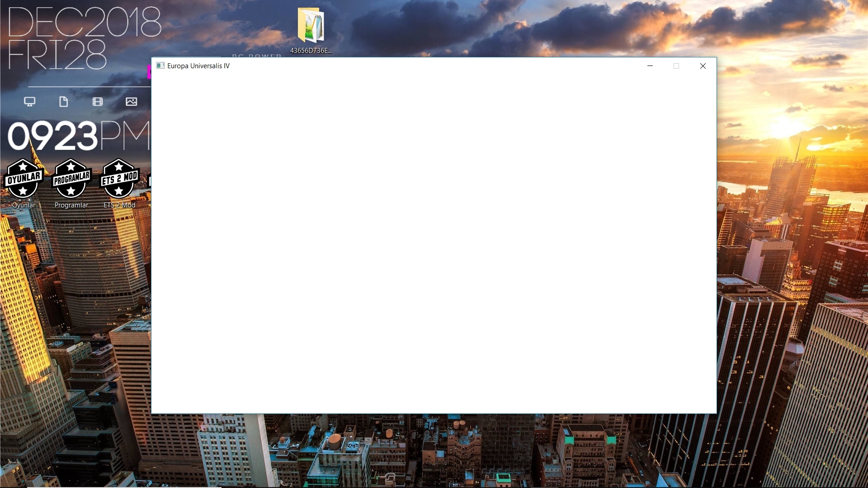Screen dimensions: 868x488
Task: Click the 0923PM clock widget
Action: (78, 136)
